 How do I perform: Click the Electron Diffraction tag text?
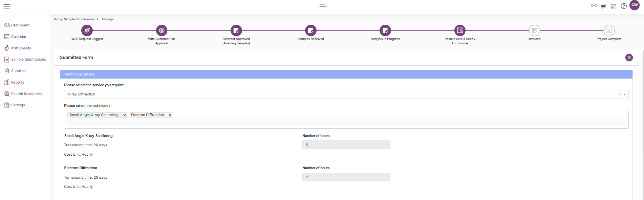147,115
